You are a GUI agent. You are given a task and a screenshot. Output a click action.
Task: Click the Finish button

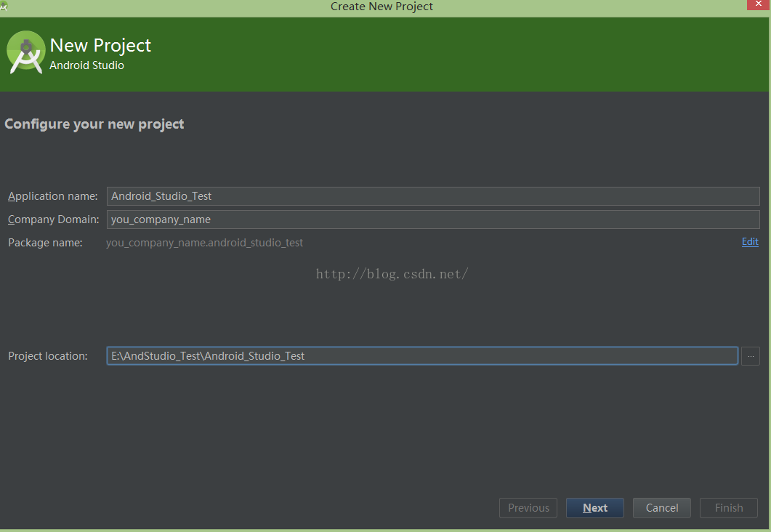(729, 508)
